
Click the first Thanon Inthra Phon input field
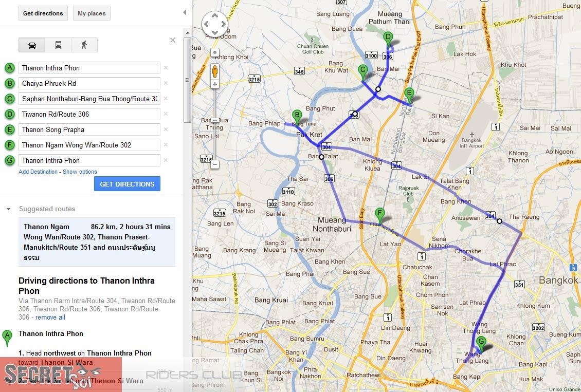[89, 68]
